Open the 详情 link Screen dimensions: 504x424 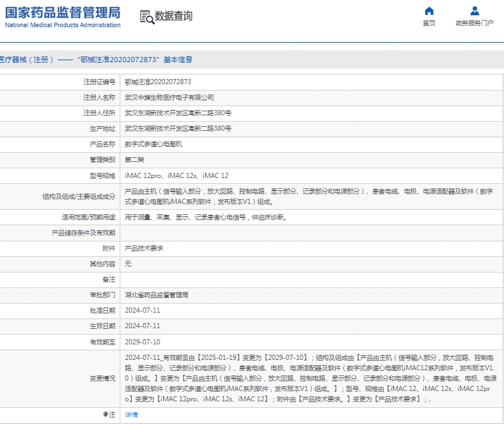tap(131, 415)
